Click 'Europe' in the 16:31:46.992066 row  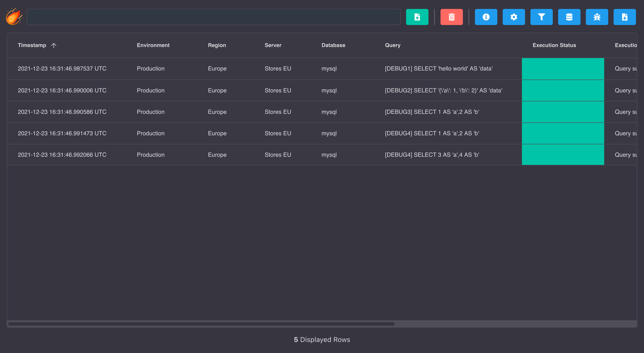[217, 155]
